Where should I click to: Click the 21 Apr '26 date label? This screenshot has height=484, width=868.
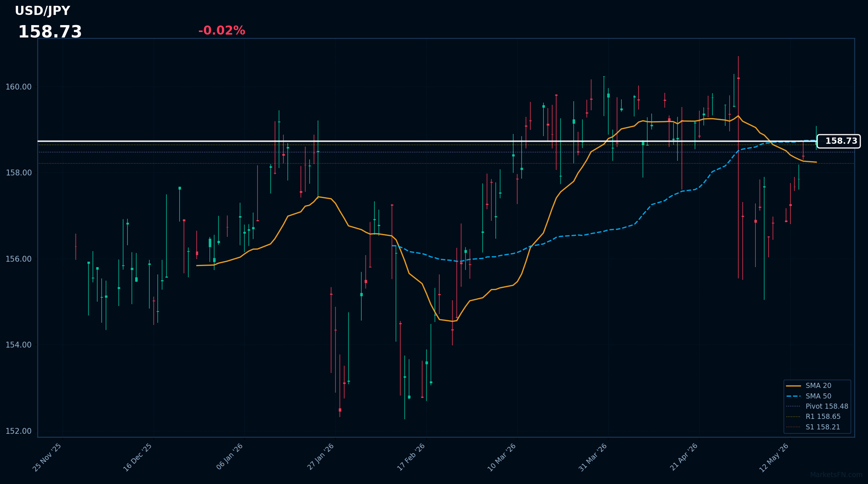pos(684,457)
